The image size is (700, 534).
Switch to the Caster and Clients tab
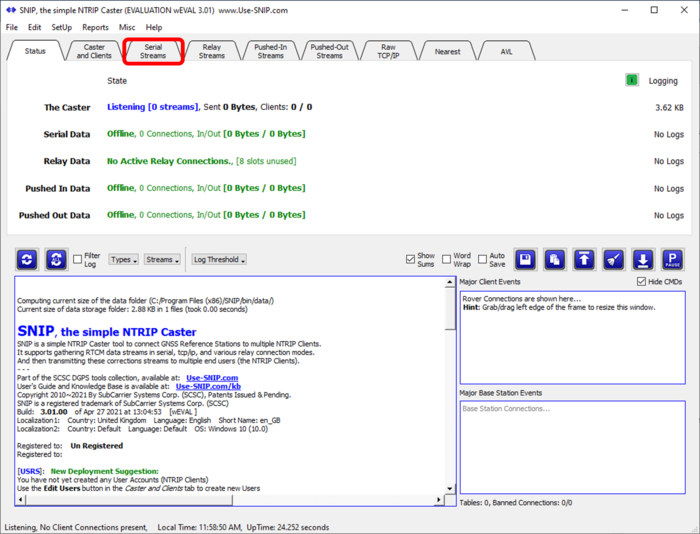pos(94,51)
